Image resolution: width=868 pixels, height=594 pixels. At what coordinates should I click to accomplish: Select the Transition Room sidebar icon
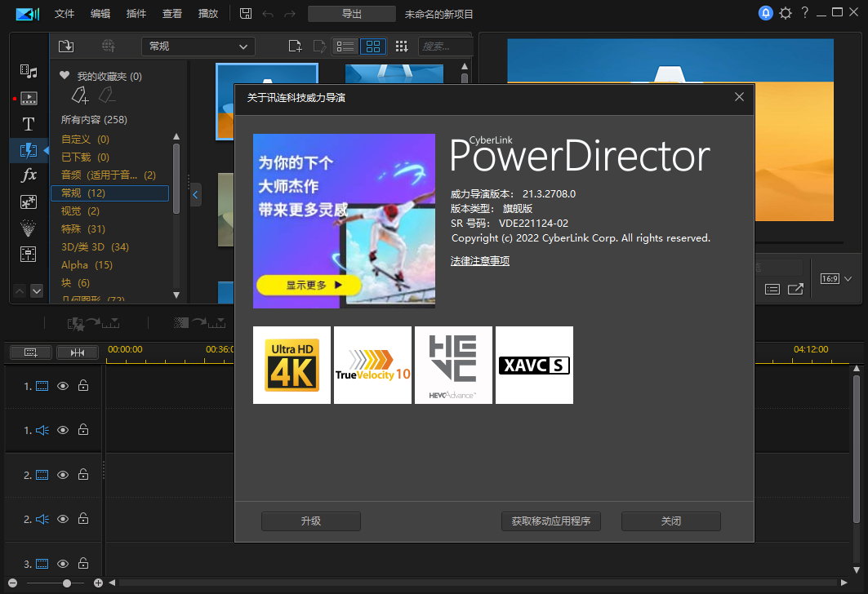(x=29, y=150)
